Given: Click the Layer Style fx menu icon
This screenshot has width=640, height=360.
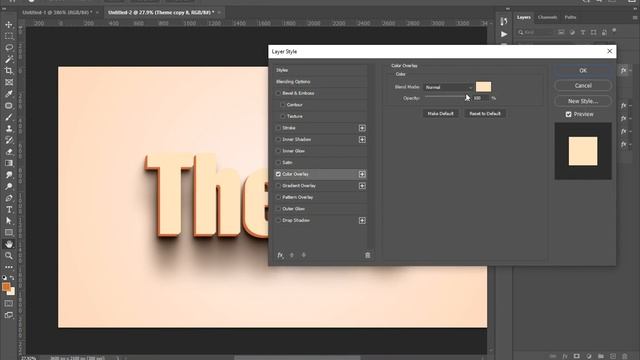Looking at the screenshot, I should (x=280, y=255).
